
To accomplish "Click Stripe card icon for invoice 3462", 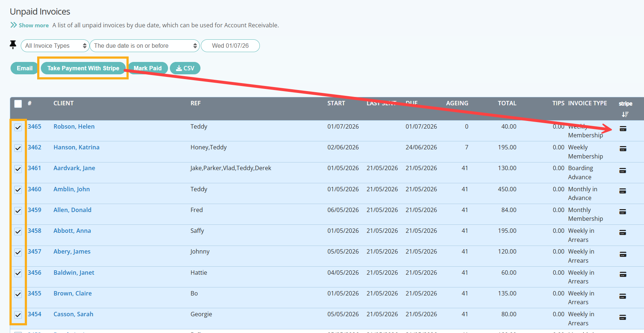I will [x=623, y=149].
